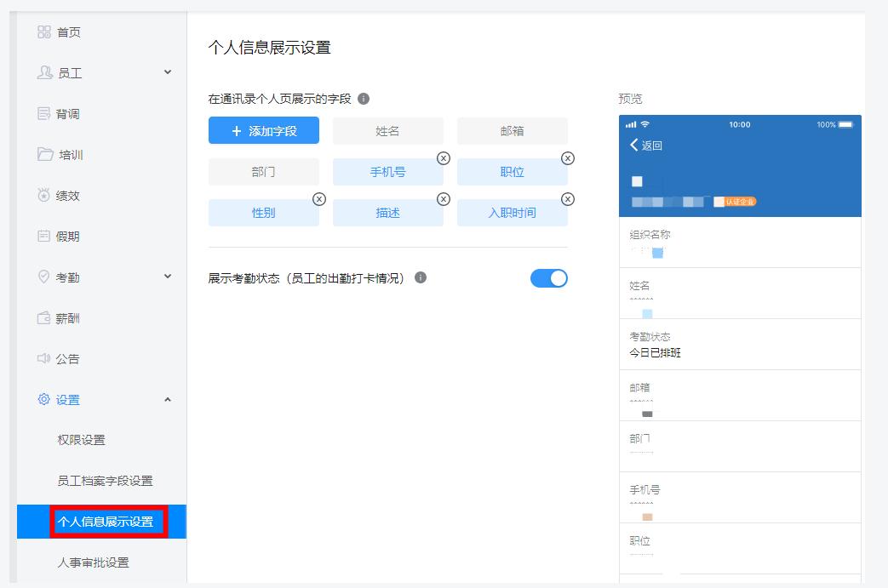Click the 员工 staff icon in sidebar
The width and height of the screenshot is (888, 588).
(x=47, y=73)
